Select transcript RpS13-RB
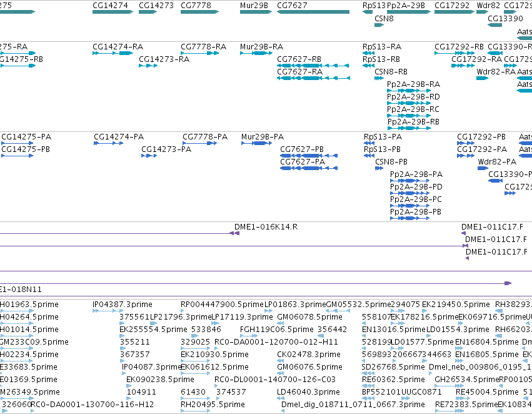Screen dimensions: 532x414 click(x=381, y=59)
